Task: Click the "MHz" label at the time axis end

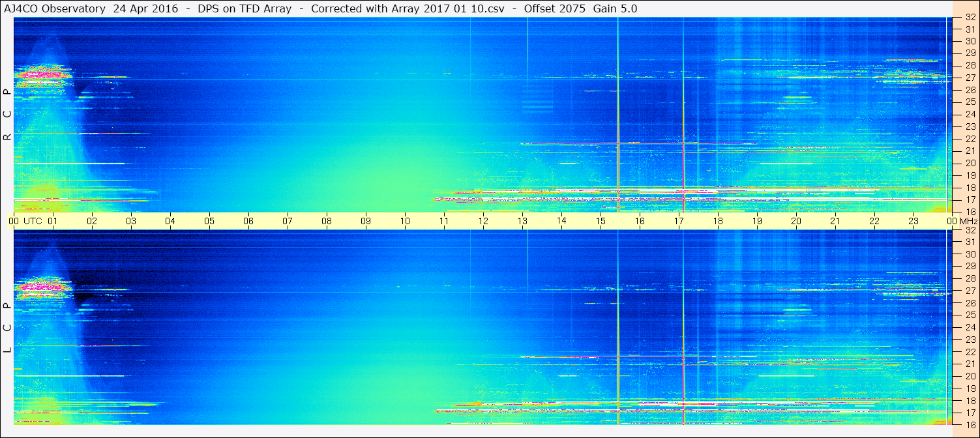Action: coord(970,221)
